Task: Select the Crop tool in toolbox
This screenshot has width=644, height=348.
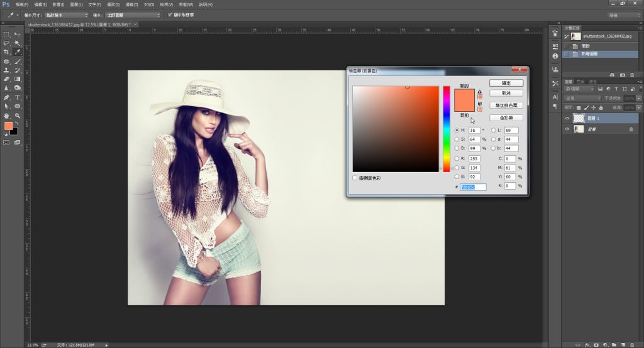Action: click(6, 52)
